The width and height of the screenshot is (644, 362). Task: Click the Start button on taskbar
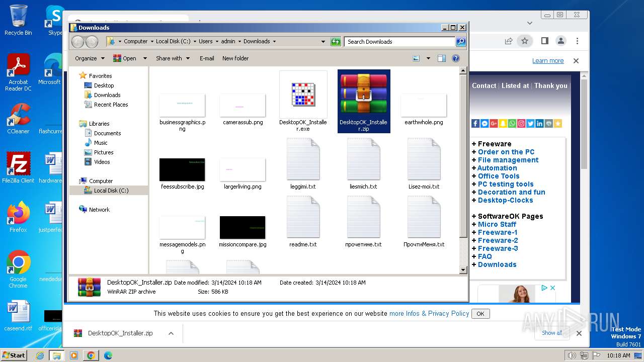[14, 355]
